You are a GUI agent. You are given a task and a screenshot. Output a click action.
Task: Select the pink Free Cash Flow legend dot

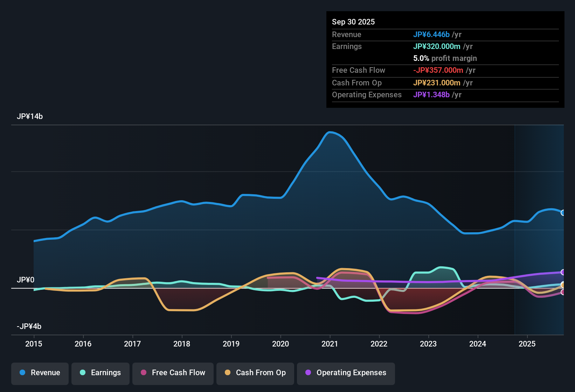coord(143,373)
